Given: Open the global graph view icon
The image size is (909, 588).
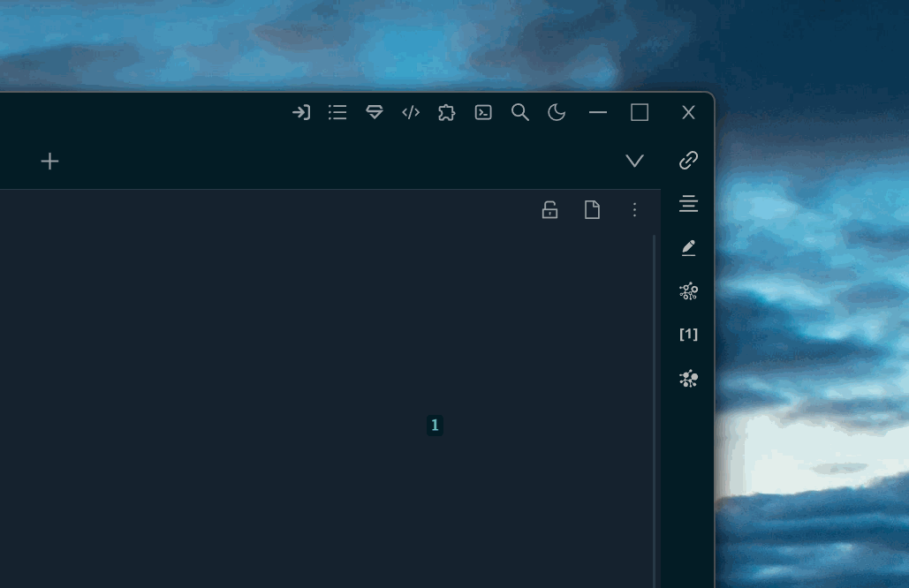Looking at the screenshot, I should (x=687, y=378).
